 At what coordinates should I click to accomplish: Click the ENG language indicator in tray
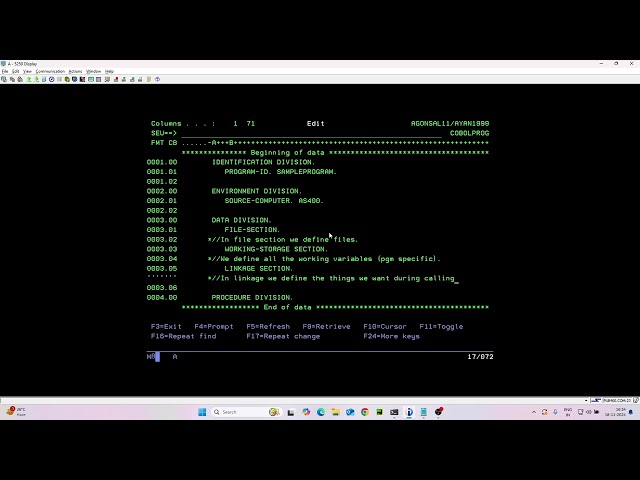[x=568, y=412]
